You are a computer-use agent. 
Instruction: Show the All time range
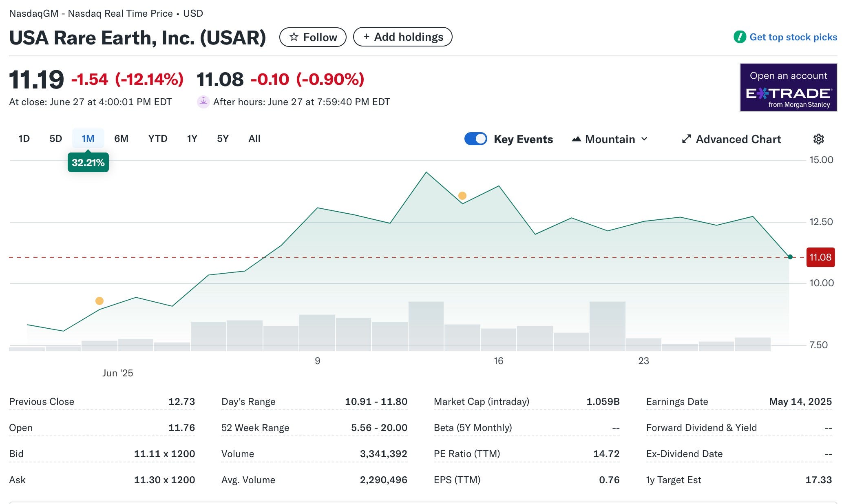point(254,139)
